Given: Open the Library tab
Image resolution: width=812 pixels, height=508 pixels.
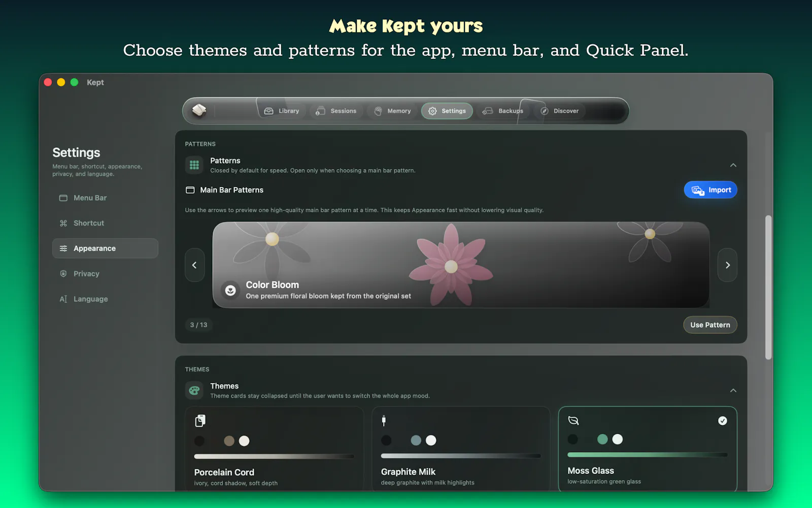Looking at the screenshot, I should [282, 111].
